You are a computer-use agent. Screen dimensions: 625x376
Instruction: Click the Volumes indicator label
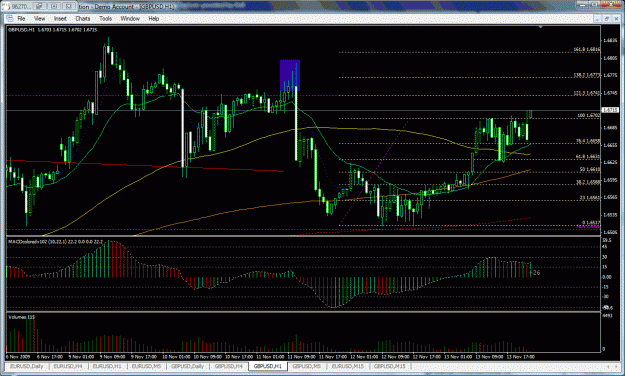tap(22, 317)
